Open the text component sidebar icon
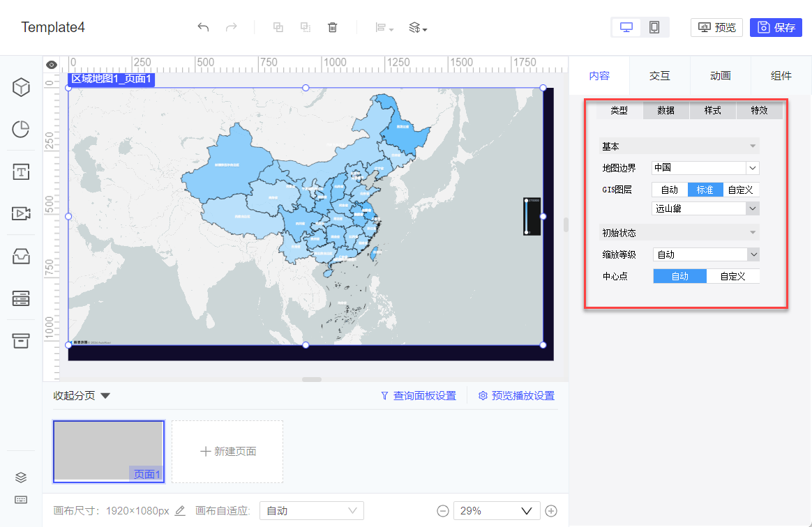 pyautogui.click(x=21, y=171)
